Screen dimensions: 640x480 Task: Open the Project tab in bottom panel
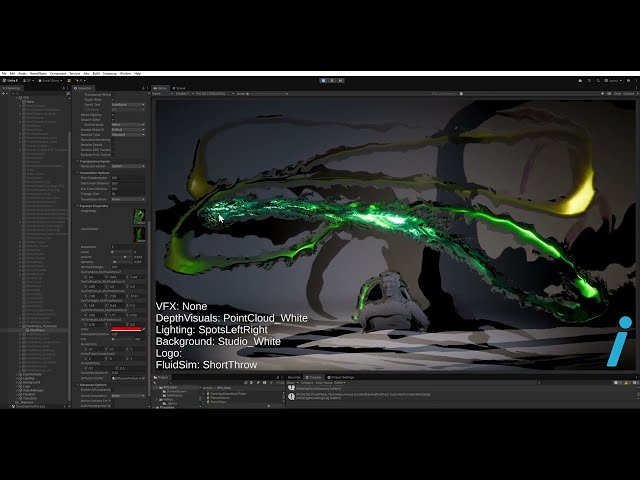pyautogui.click(x=162, y=378)
